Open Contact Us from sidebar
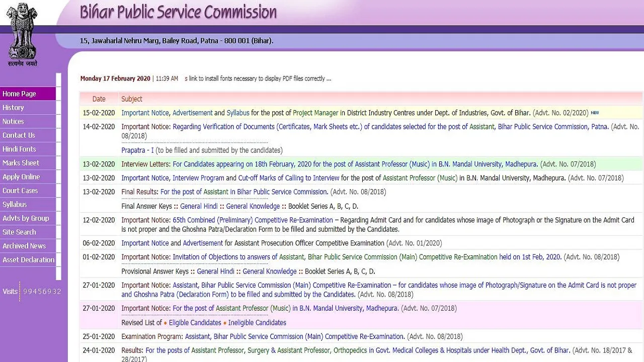Viewport: 644px width, 362px height. tap(28, 135)
